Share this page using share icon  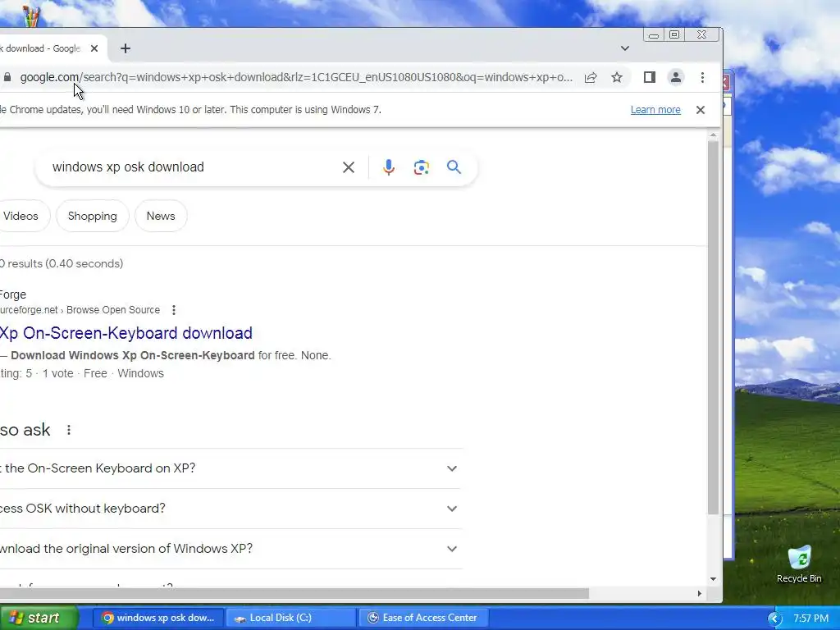click(591, 78)
